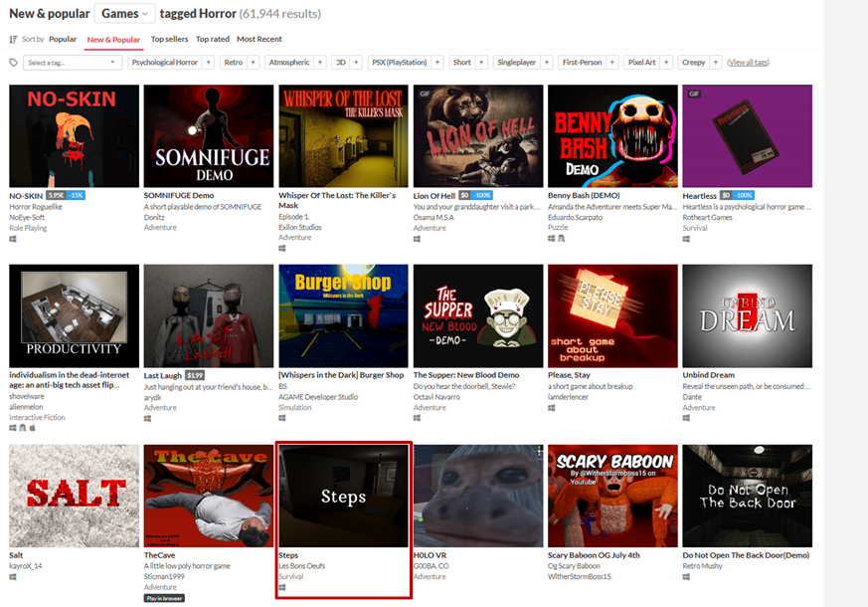Click the tag icon beside tag selector
The image size is (868, 607).
coord(14,63)
